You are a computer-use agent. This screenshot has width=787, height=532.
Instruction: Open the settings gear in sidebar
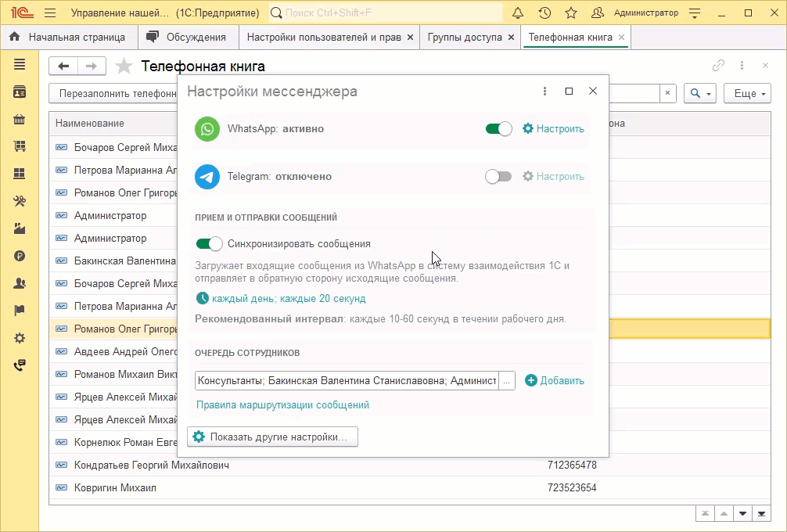[20, 338]
